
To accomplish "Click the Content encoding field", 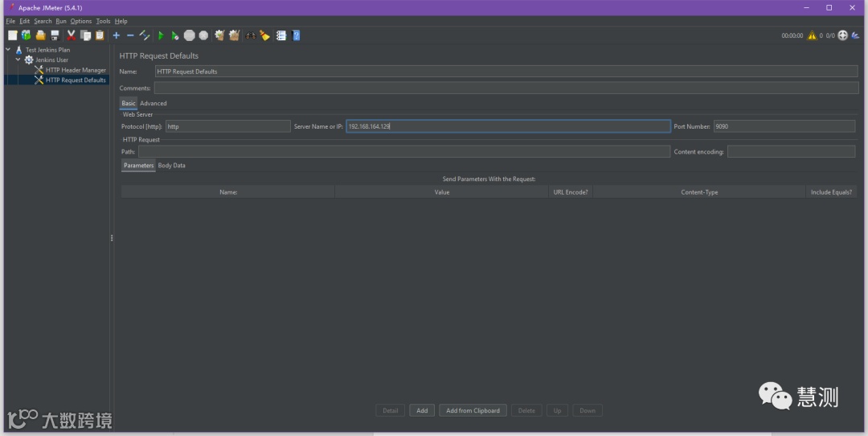I will click(x=791, y=152).
